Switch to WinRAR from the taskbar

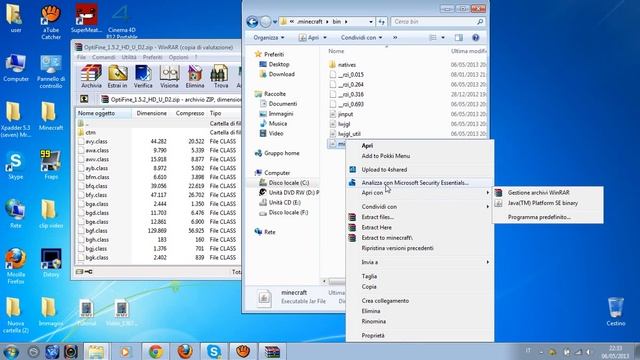coord(272,351)
